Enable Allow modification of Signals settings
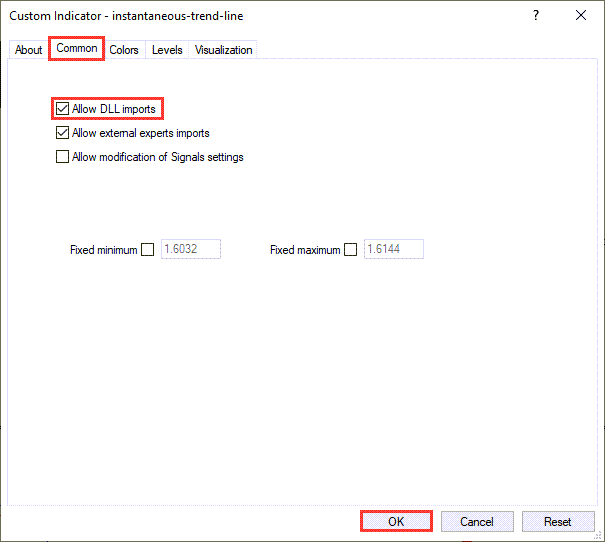Viewport: 605px width, 542px height. click(62, 157)
